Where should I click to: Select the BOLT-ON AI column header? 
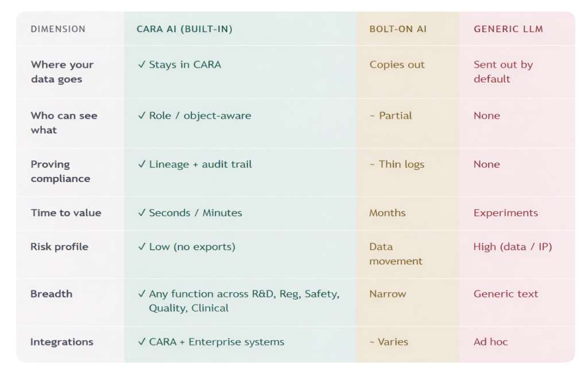tap(398, 29)
